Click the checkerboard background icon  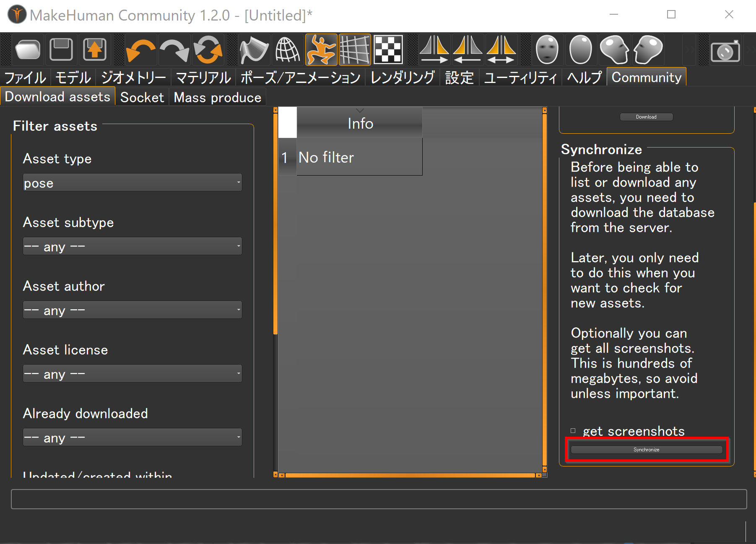click(388, 50)
